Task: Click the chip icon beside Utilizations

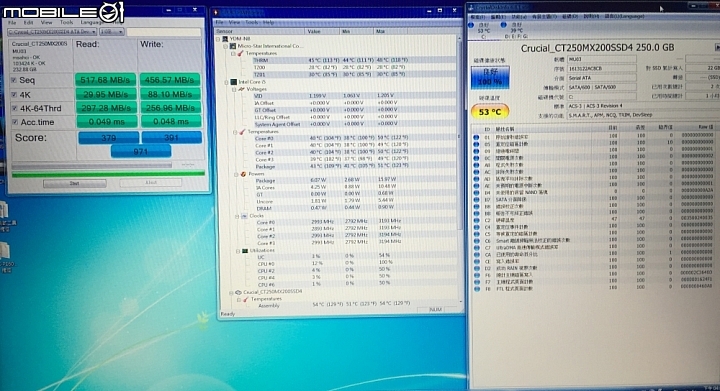Action: tap(245, 251)
